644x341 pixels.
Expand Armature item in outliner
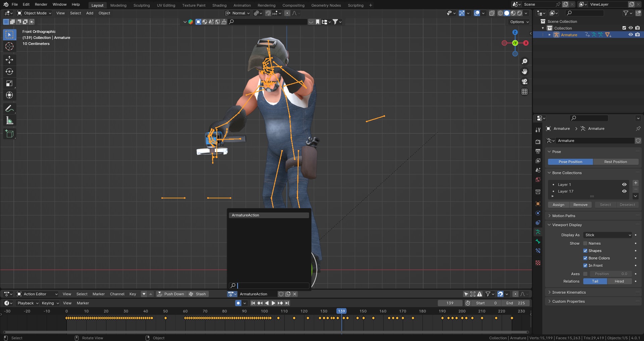pos(550,35)
